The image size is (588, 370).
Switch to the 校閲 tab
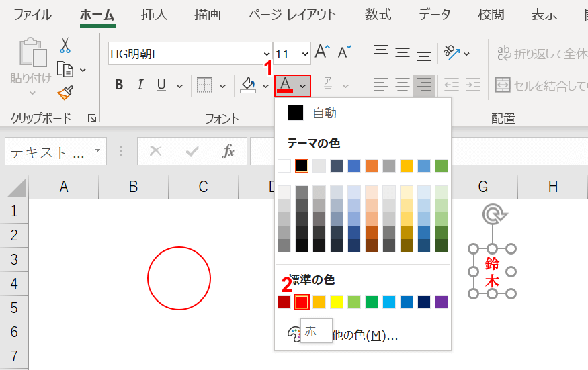[491, 15]
